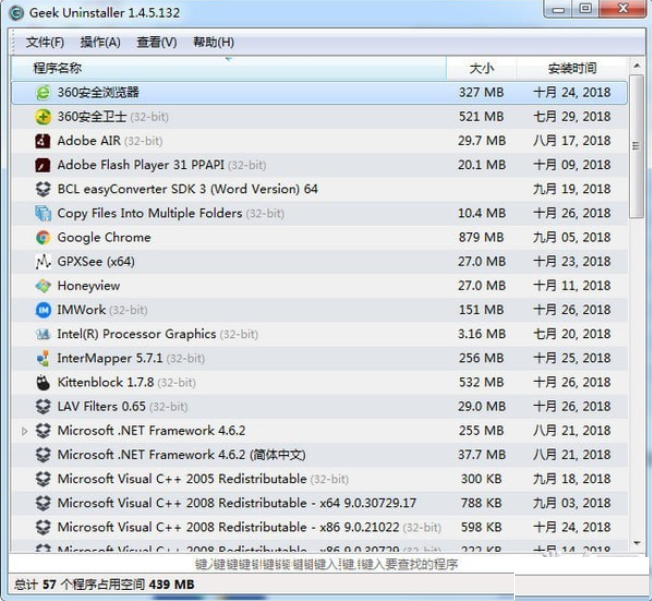Click the InterMapper 5.7.1 icon
The image size is (652, 601).
(43, 358)
